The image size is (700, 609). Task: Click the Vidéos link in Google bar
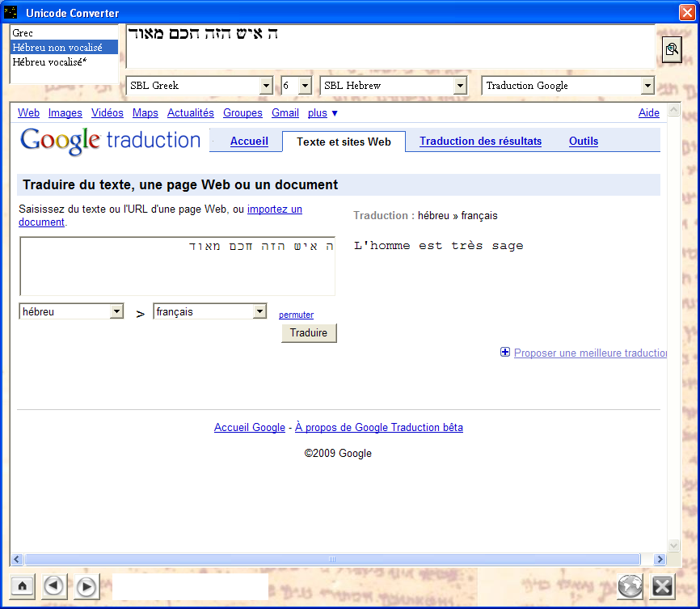click(108, 112)
